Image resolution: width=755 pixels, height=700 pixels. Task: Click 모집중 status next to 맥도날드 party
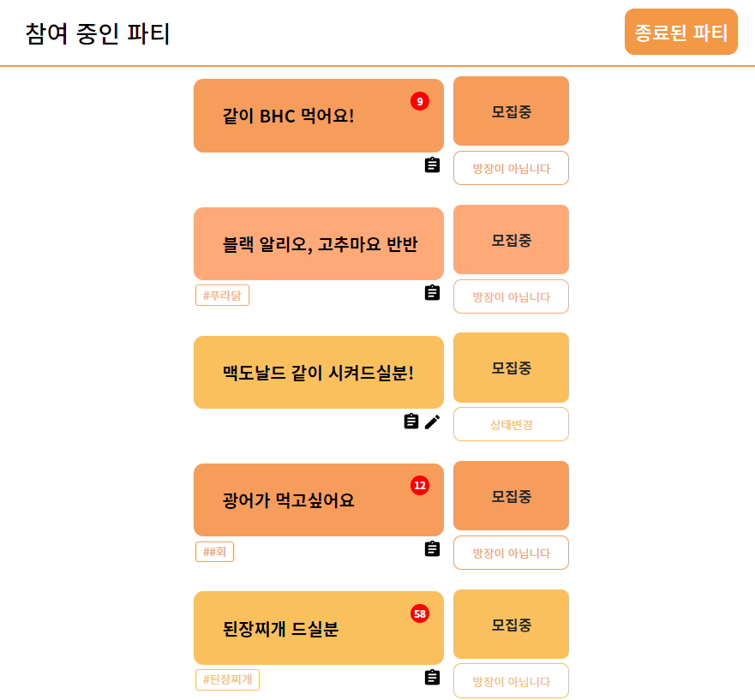pos(511,368)
